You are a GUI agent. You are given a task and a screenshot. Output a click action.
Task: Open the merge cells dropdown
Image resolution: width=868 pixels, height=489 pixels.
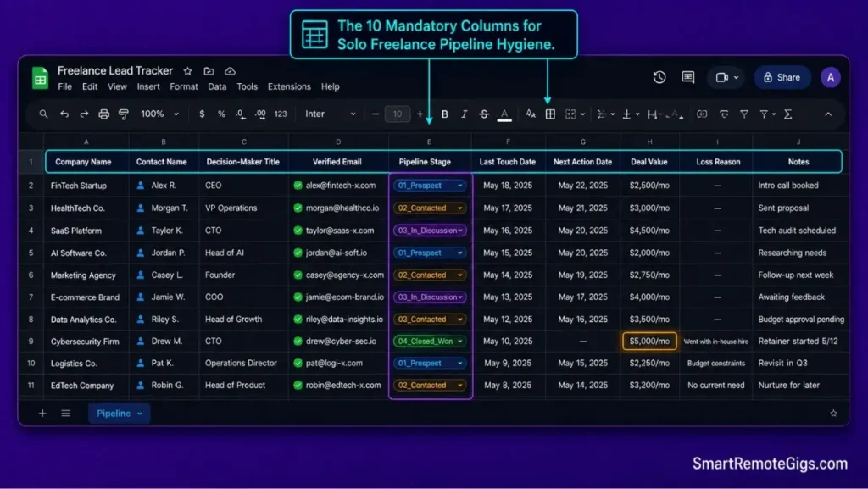click(x=575, y=114)
